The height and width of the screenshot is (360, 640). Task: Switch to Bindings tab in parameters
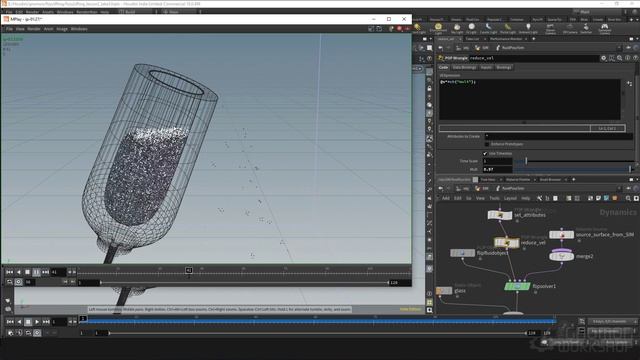click(x=504, y=67)
